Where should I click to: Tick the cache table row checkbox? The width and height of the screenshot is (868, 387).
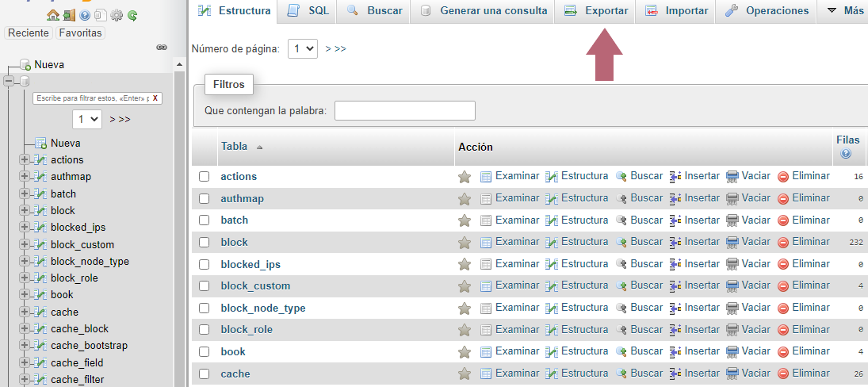click(205, 374)
